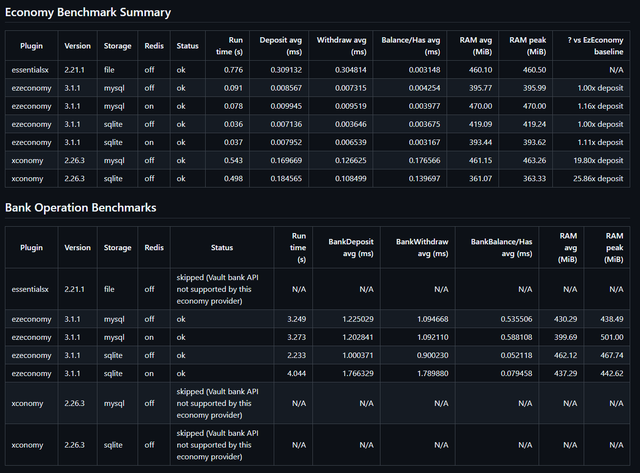Click the 'Withdraw avg (ms)' column header

pyautogui.click(x=341, y=46)
